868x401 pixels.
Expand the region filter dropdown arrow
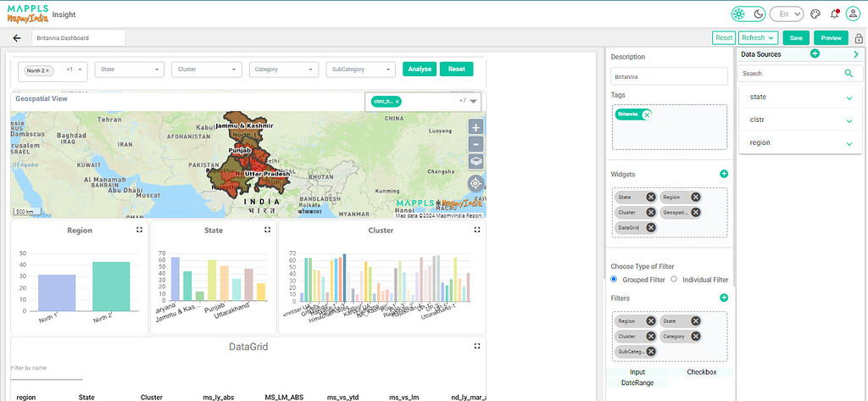[x=81, y=70]
